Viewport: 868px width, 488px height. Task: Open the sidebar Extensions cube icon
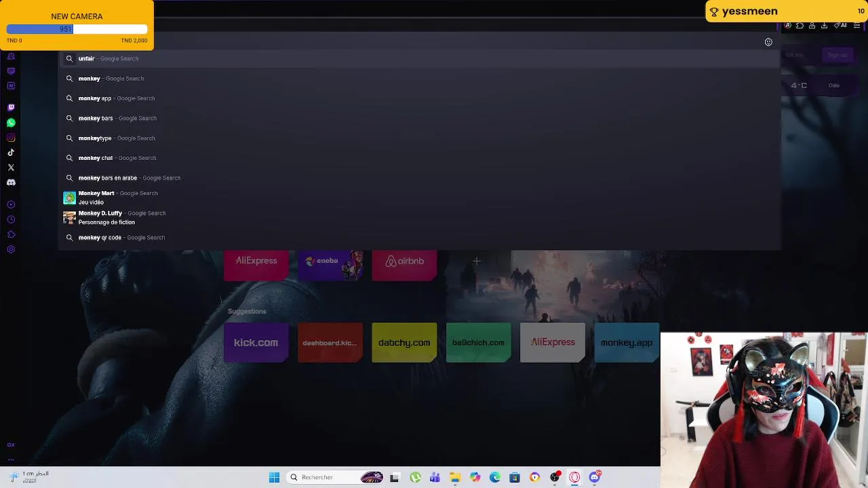coord(11,235)
